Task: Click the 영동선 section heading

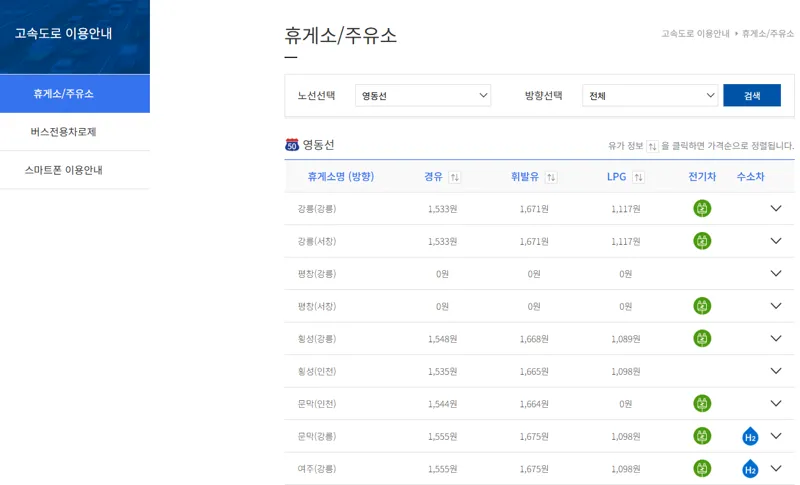Action: pos(318,145)
